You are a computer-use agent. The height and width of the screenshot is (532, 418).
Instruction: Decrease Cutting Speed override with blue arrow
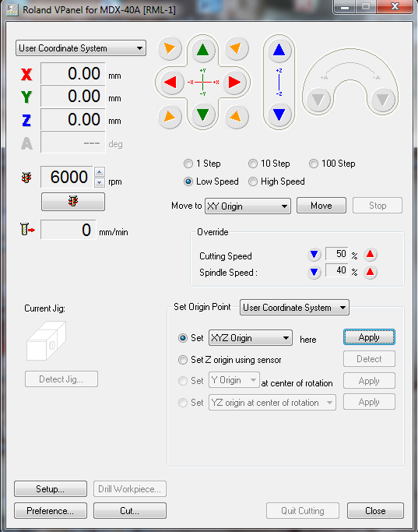(x=314, y=254)
